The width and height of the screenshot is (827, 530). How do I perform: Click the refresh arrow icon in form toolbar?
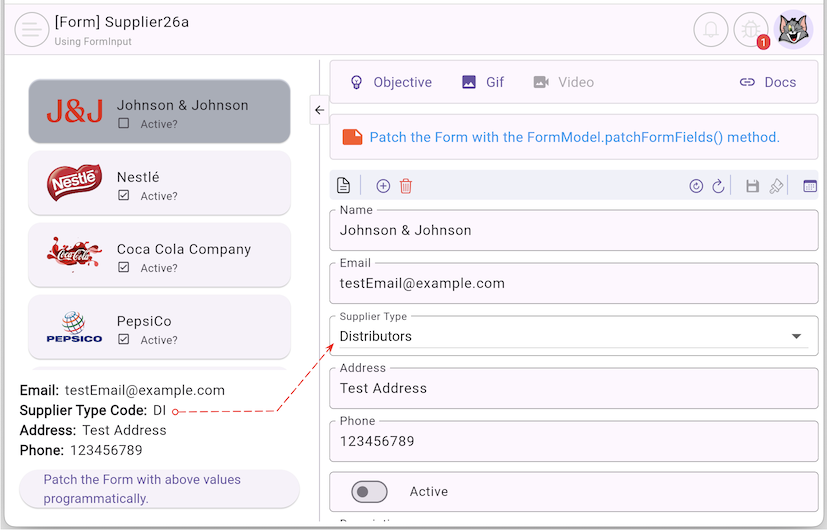point(718,186)
